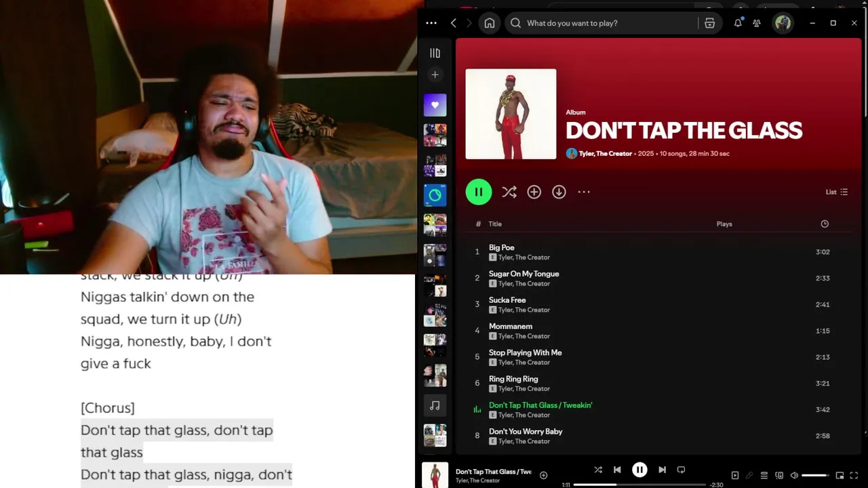Click the Title column header
The image size is (868, 488).
[x=495, y=224]
